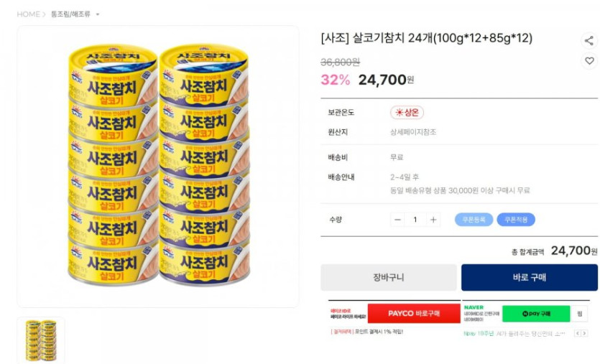Image resolution: width=600 pixels, height=364 pixels.
Task: Click the share icon
Action: 589,41
